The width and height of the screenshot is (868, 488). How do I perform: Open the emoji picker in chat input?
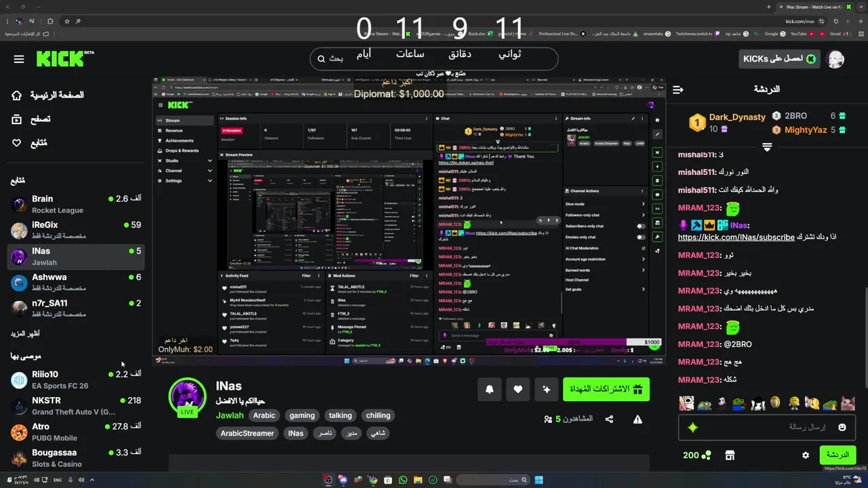[x=842, y=427]
